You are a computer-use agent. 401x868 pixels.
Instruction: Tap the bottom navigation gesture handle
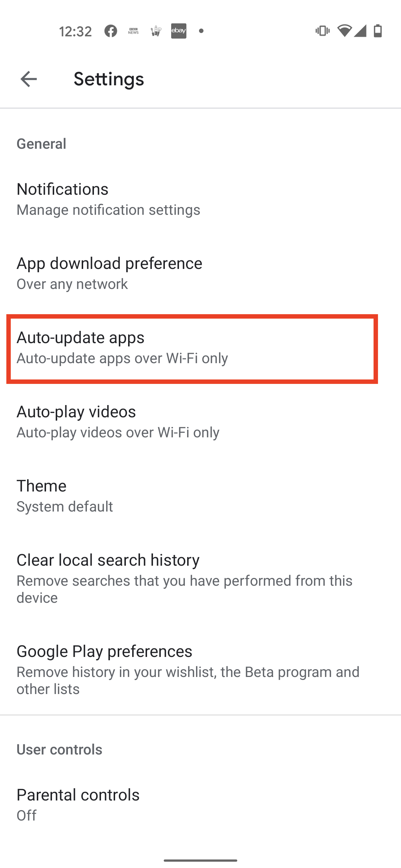pyautogui.click(x=200, y=860)
